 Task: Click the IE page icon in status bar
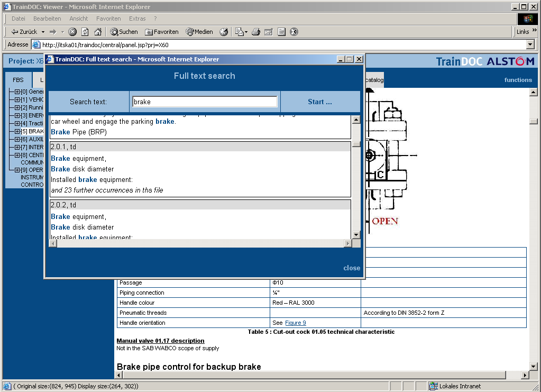point(7,386)
